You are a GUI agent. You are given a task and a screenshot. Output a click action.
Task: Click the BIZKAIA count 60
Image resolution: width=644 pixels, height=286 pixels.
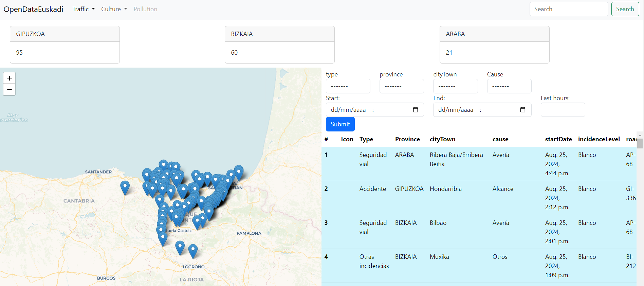(x=234, y=53)
